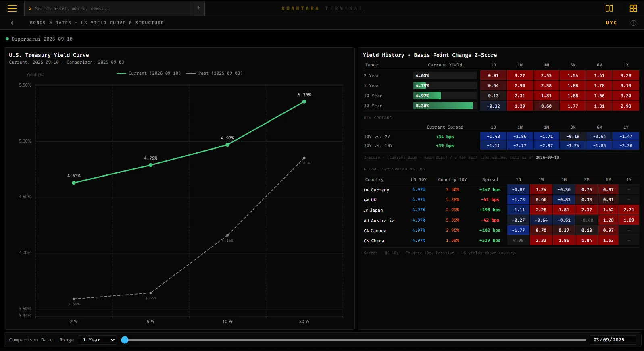644x351 pixels.
Task: Click the Spread column header in global table
Action: (x=490, y=180)
